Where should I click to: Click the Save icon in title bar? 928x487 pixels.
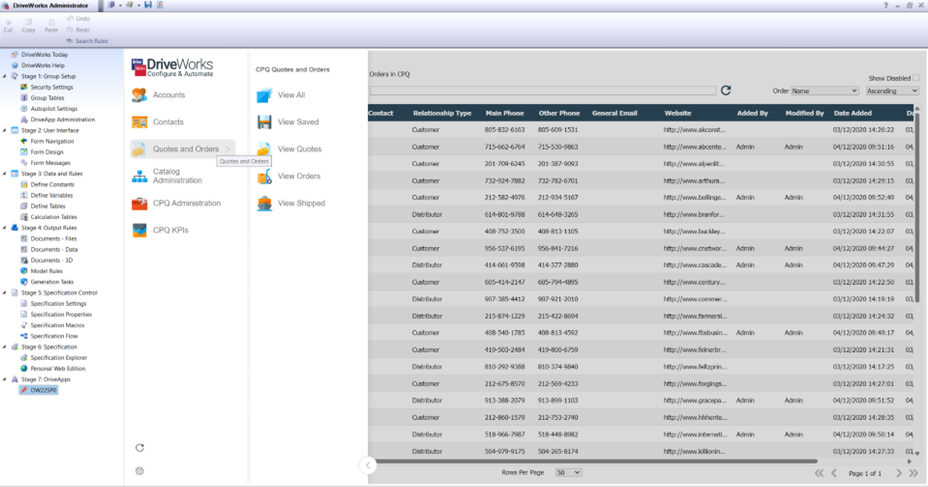148,5
